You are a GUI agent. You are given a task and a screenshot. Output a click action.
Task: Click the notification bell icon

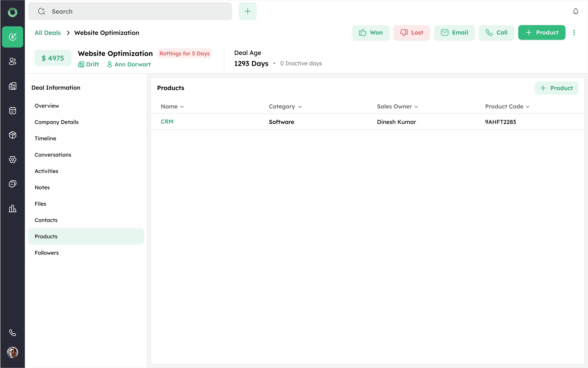[x=575, y=11]
